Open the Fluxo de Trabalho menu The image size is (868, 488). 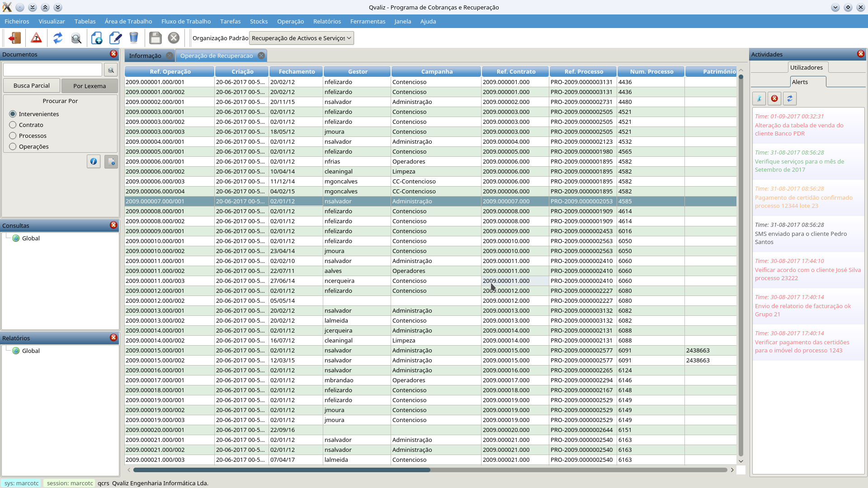pyautogui.click(x=186, y=21)
